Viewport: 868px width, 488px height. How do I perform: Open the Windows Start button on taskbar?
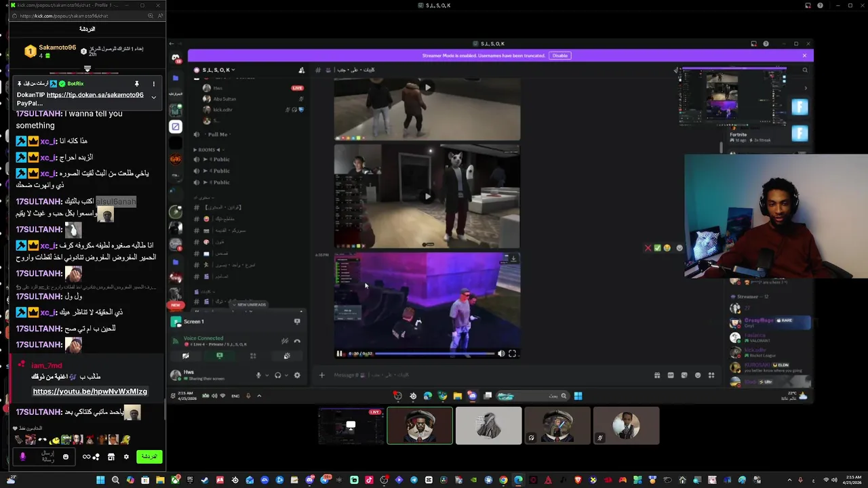click(100, 480)
